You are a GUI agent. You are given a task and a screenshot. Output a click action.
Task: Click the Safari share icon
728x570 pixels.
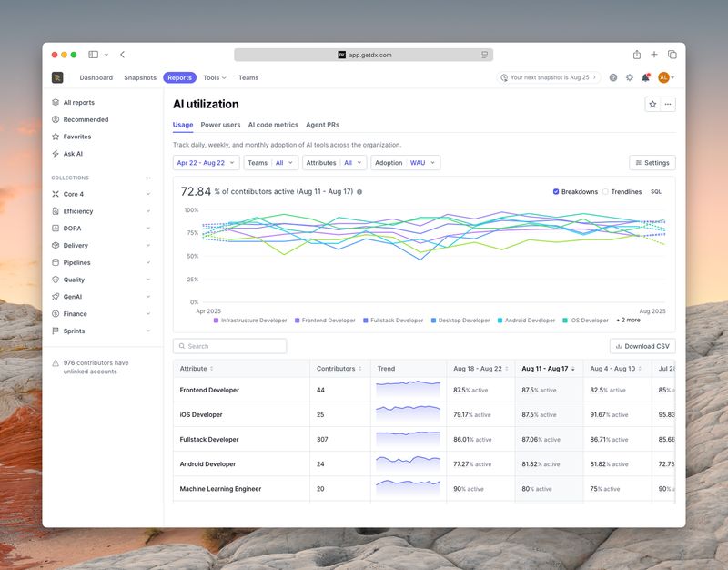click(637, 55)
